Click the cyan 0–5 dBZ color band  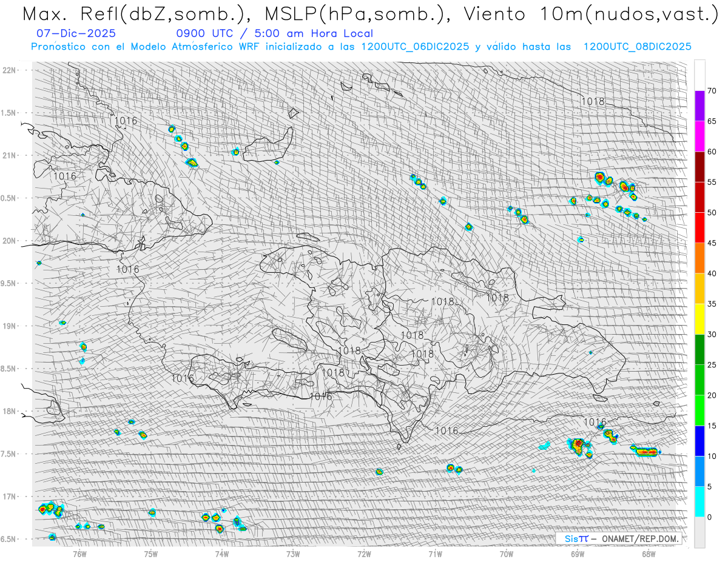coord(699,501)
